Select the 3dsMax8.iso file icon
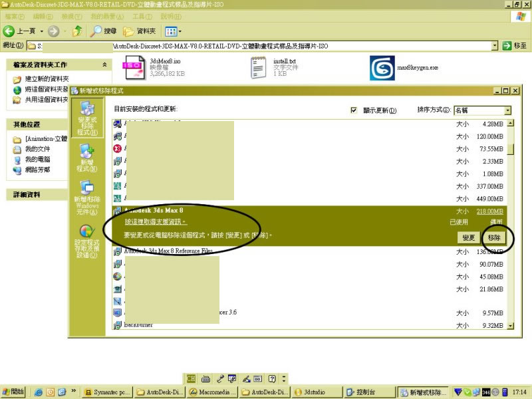532x399 pixels. pyautogui.click(x=134, y=68)
